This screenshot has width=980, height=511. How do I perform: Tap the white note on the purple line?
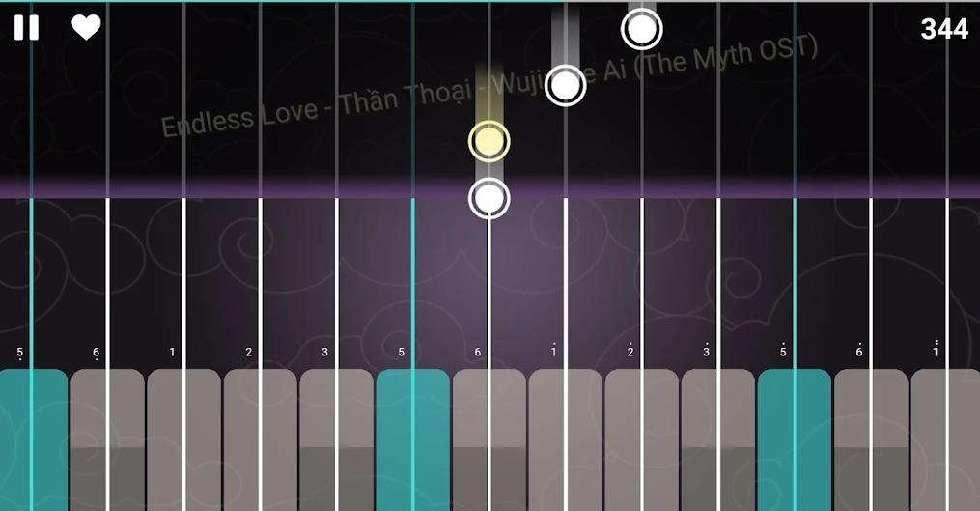click(490, 198)
